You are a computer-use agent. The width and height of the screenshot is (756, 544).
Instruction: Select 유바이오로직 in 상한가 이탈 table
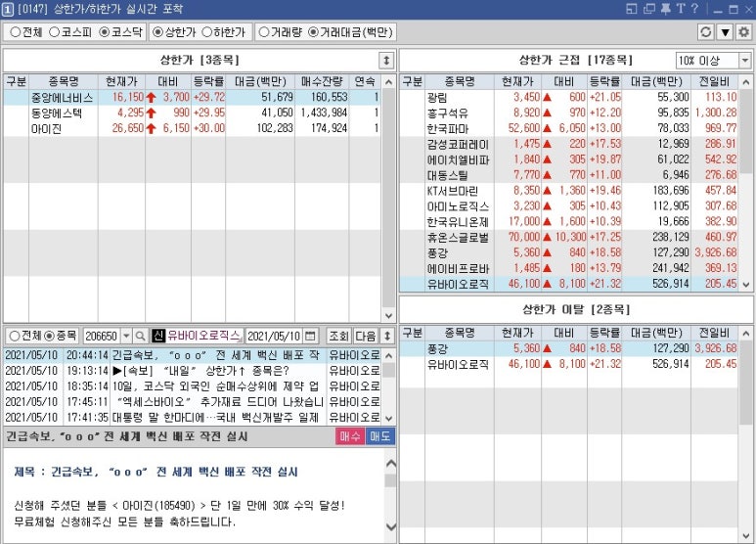569,364
